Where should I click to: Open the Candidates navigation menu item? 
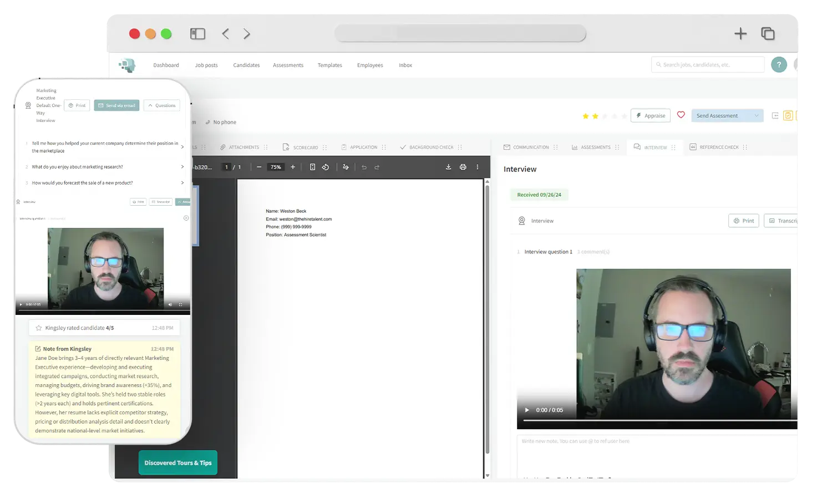point(246,65)
